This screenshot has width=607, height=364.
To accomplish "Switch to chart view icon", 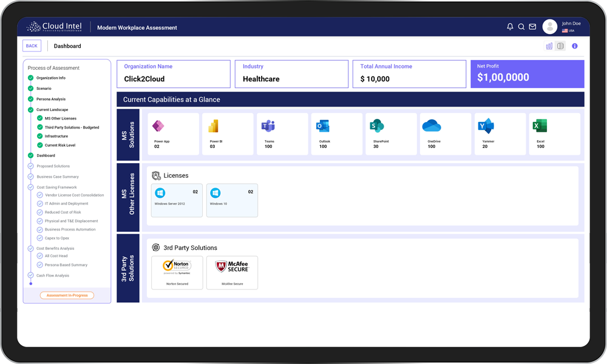I will click(x=549, y=46).
